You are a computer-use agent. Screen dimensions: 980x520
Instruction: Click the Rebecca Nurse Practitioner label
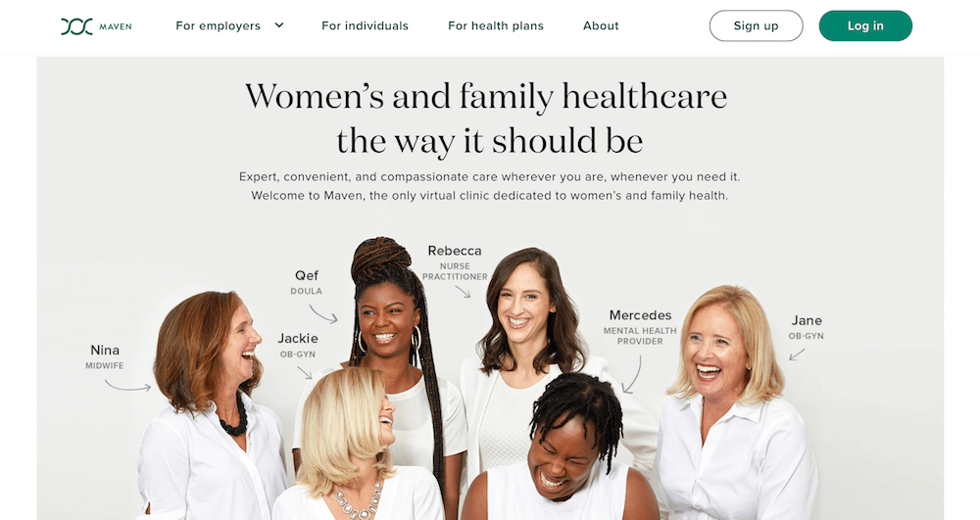455,262
